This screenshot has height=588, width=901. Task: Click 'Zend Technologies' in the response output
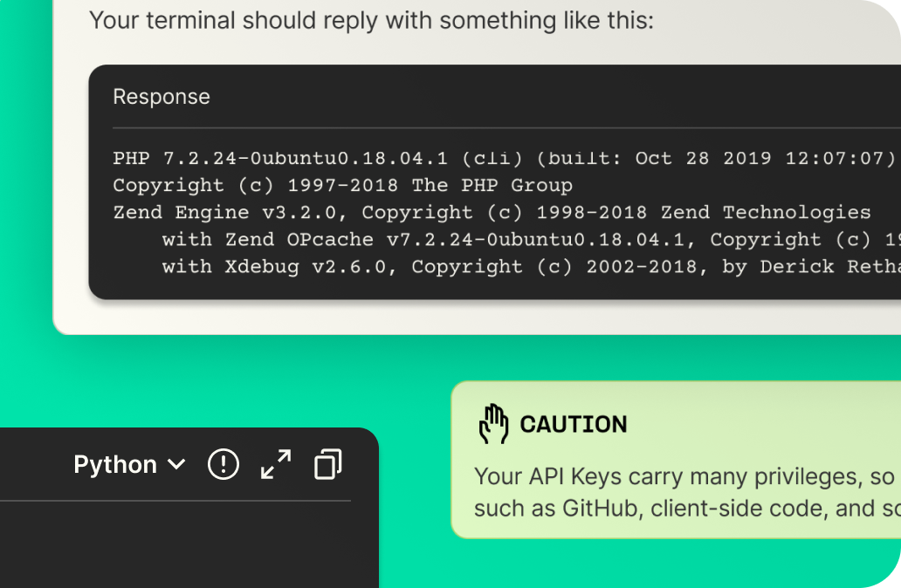[x=766, y=213]
